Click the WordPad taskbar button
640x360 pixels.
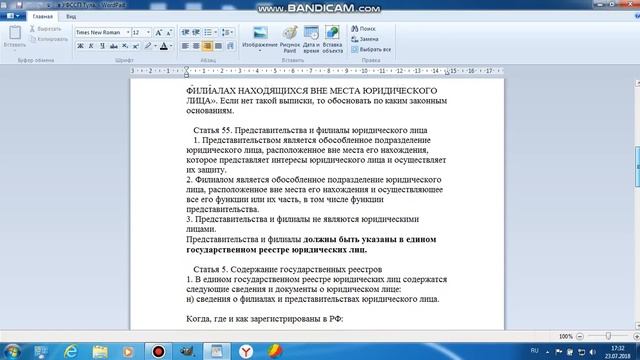(x=216, y=351)
